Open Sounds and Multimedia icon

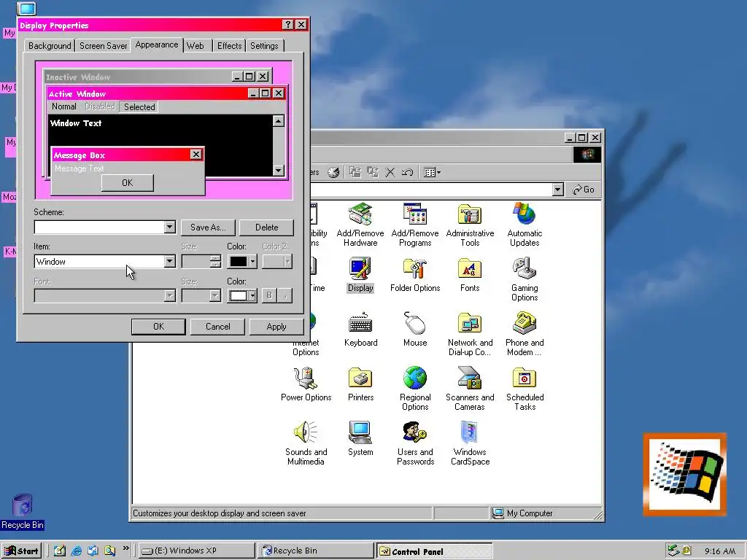point(306,443)
